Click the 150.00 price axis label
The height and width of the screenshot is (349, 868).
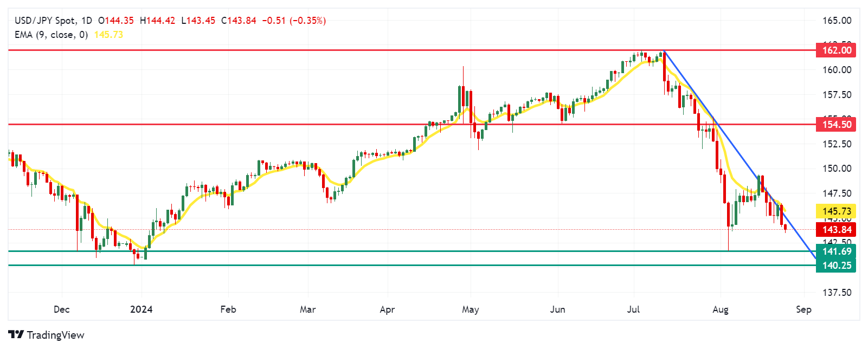[x=837, y=169]
